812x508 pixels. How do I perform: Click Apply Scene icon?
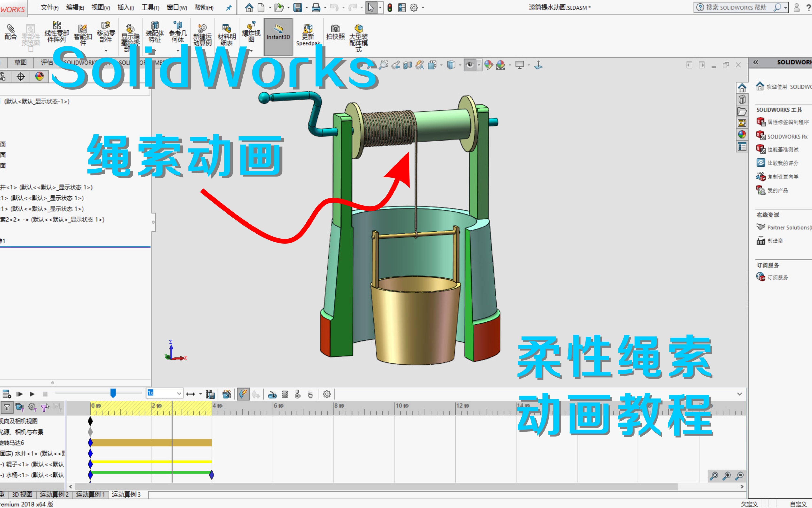pos(500,65)
